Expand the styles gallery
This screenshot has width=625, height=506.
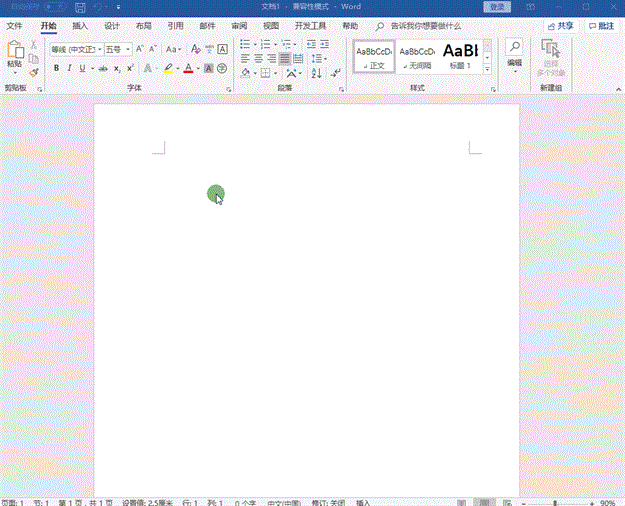click(487, 71)
